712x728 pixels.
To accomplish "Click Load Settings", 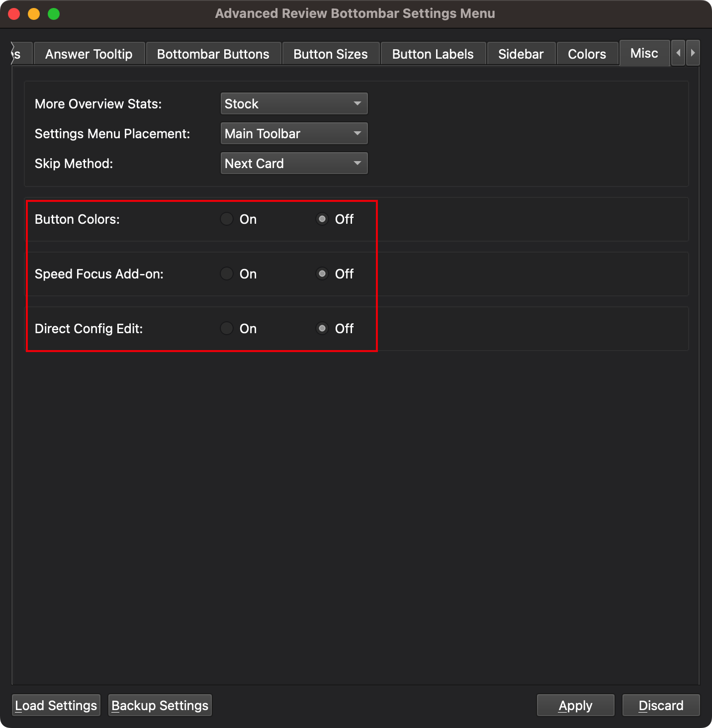I will click(56, 706).
